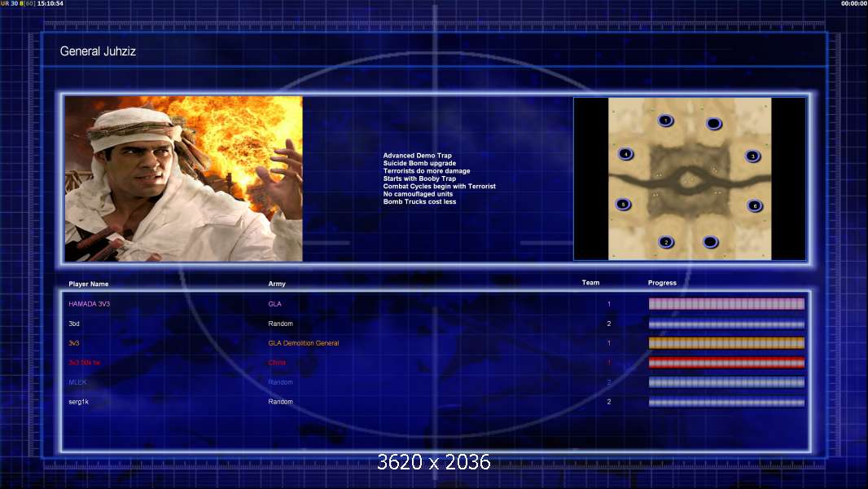The image size is (868, 489).
Task: Select the red player name in the China row
Action: [84, 363]
